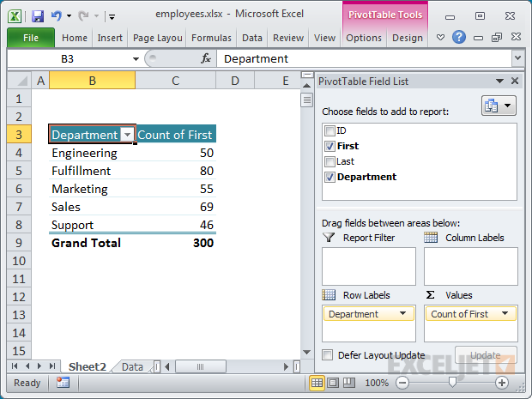Image resolution: width=532 pixels, height=399 pixels.
Task: Check the ID field checkbox
Action: pos(329,131)
